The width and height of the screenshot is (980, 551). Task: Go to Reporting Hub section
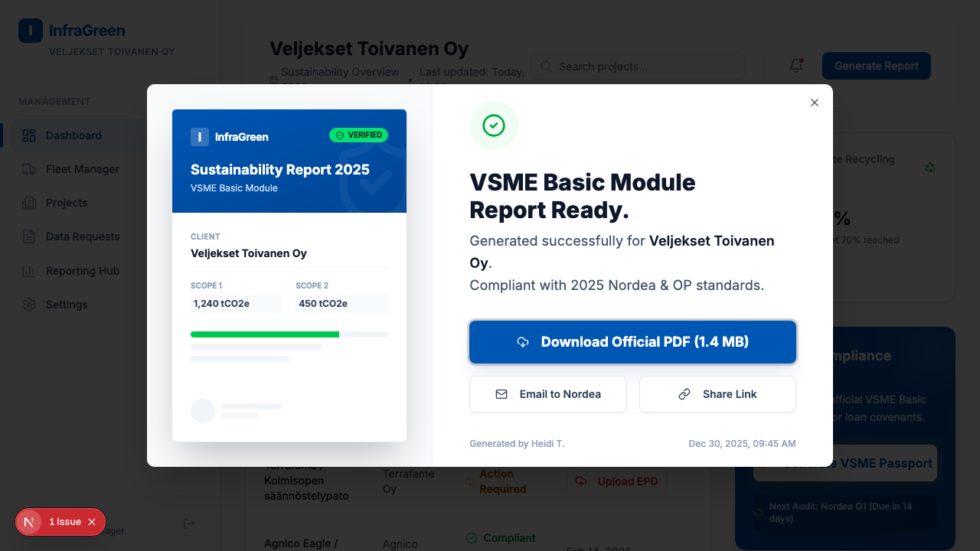[x=83, y=271]
